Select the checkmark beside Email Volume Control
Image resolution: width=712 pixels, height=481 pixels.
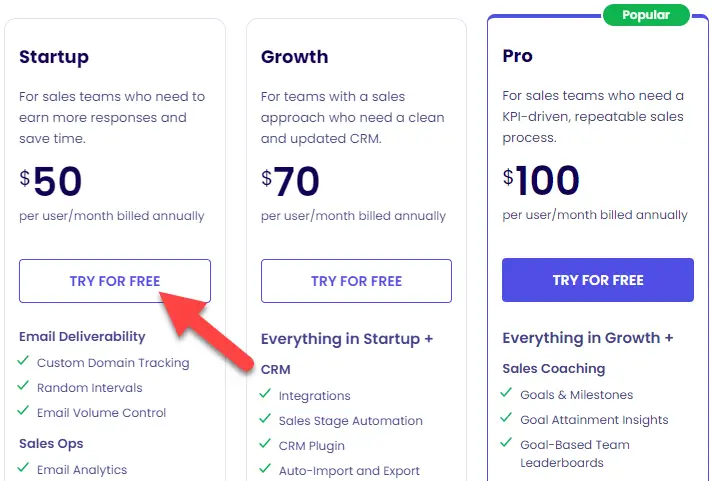coord(24,412)
